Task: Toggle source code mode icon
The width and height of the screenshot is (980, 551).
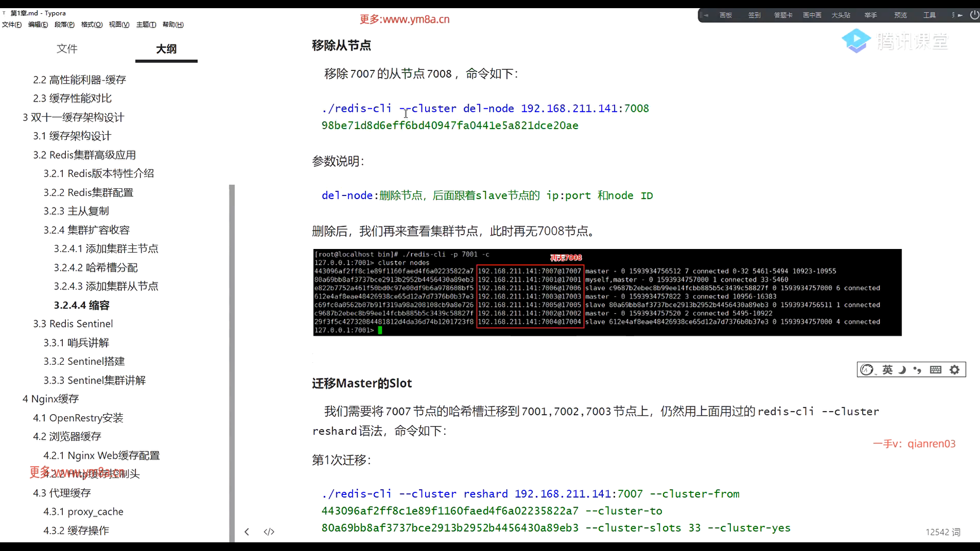Action: pyautogui.click(x=269, y=532)
